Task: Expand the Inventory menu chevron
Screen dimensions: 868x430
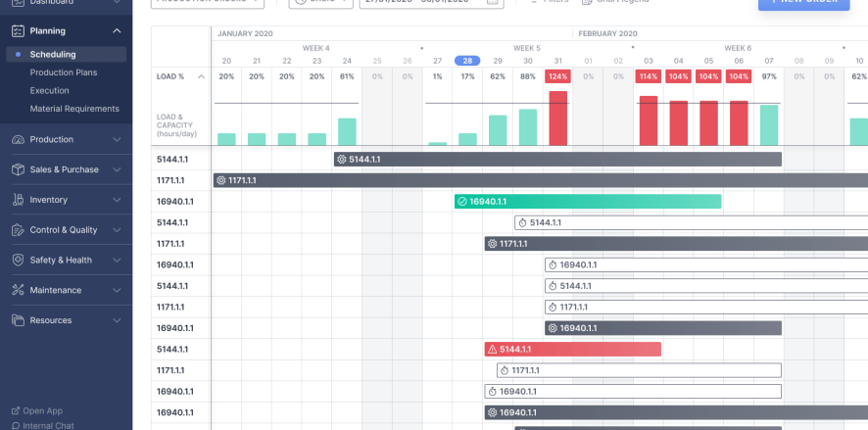Action: pos(118,200)
